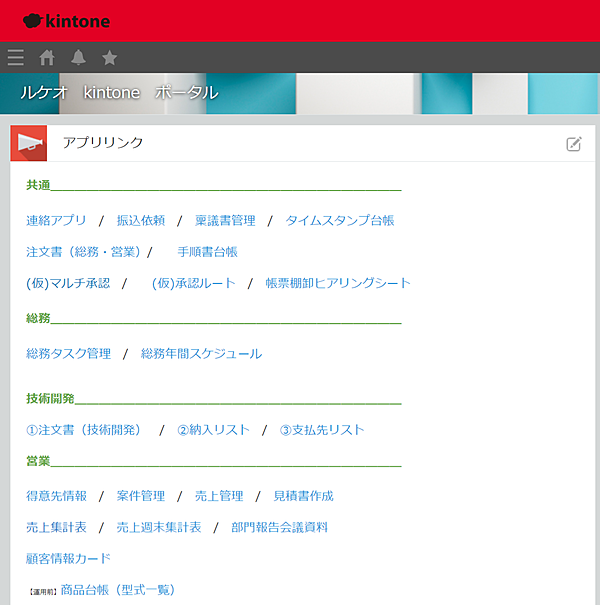600x605 pixels.
Task: Open the hamburger menu icon
Action: click(16, 57)
